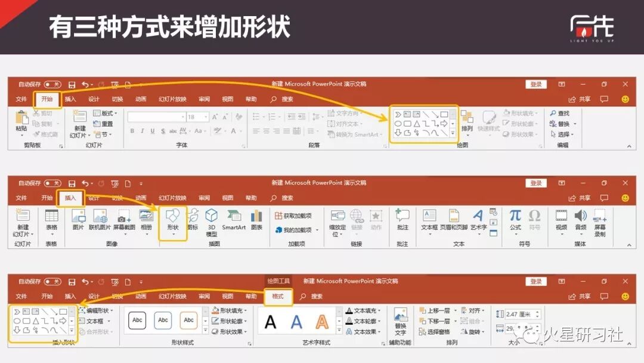This screenshot has height=363, width=644.
Task: Click the 图标 icons button on the Insert ribbon
Action: pyautogui.click(x=193, y=219)
